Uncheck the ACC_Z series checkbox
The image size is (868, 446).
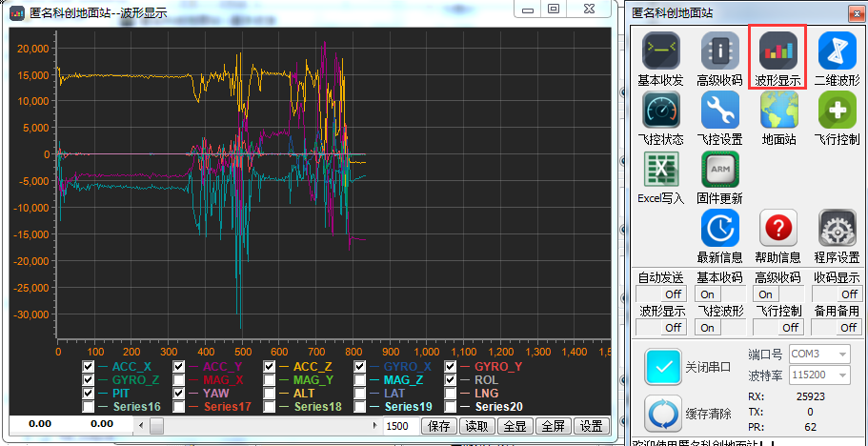[x=269, y=366]
